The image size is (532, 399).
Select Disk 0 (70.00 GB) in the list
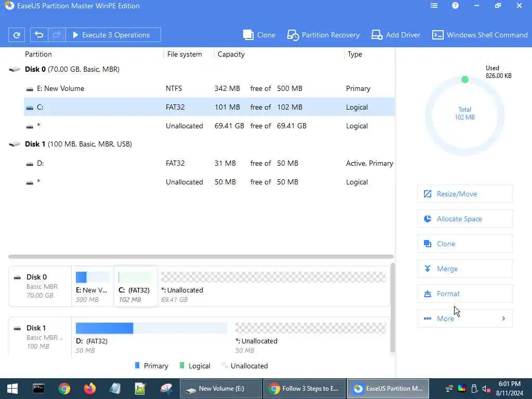72,69
